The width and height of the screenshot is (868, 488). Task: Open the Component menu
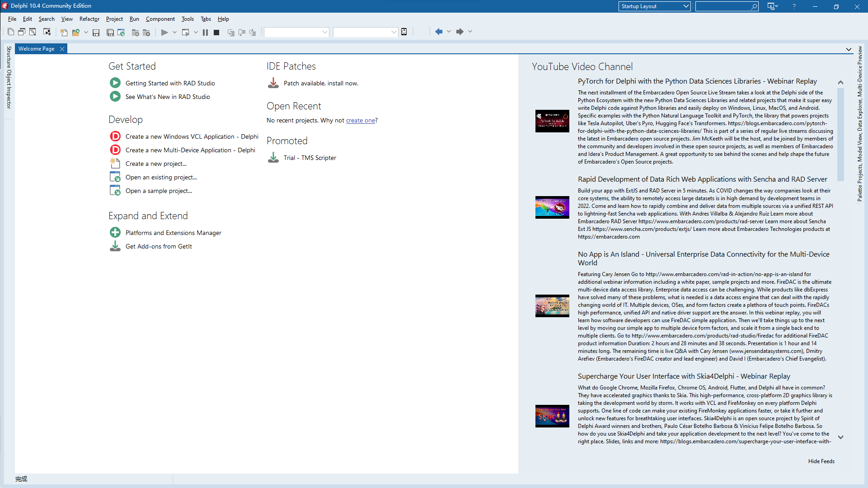(160, 19)
